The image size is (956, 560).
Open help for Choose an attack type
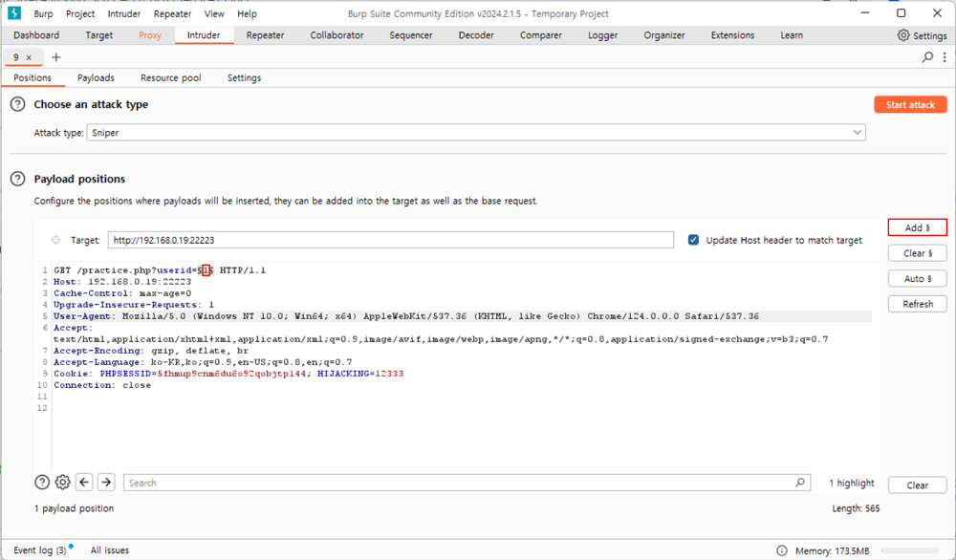(17, 104)
